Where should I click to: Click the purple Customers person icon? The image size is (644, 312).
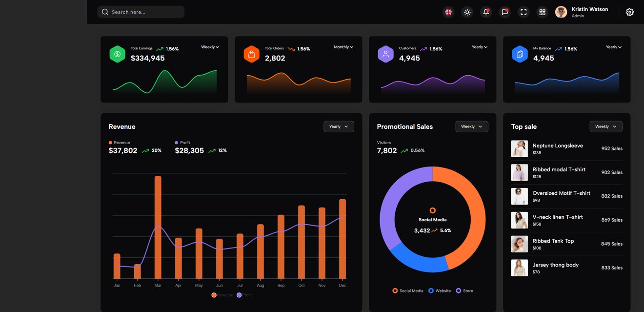pos(385,54)
